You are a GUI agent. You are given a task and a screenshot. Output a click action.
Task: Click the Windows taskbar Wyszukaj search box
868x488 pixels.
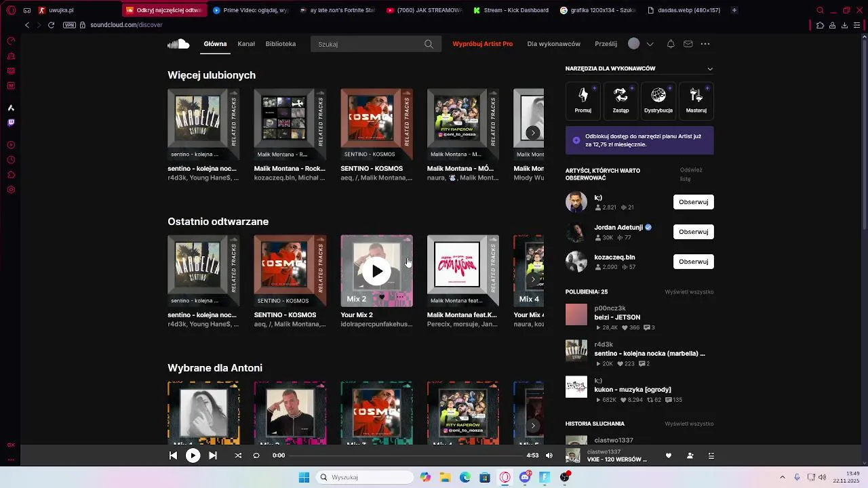(x=366, y=477)
